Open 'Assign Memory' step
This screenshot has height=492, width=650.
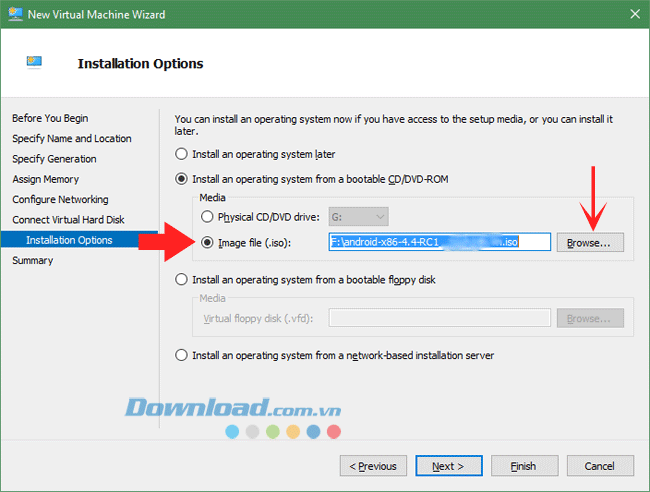[x=46, y=179]
